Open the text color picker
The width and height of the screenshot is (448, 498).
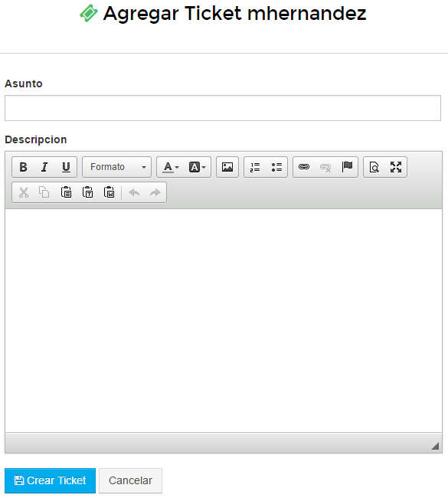coord(171,167)
